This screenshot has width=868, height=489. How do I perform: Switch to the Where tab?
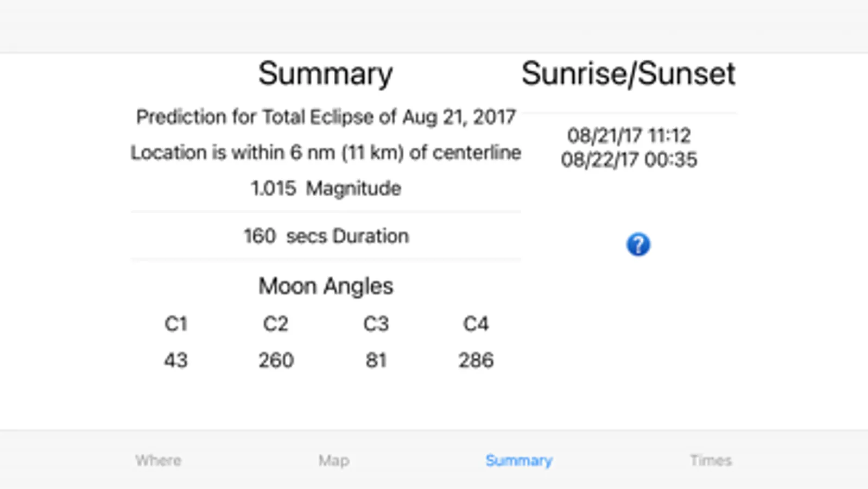click(158, 461)
